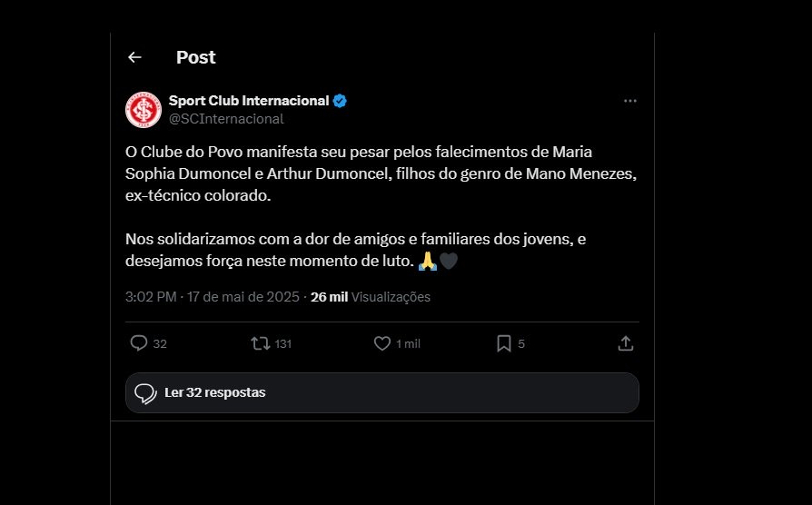
Task: Open the @SCInternacional handle link
Action: pos(226,118)
